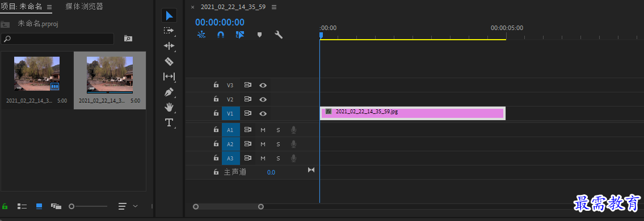Toggle project writable green lock icon
This screenshot has height=221, width=644.
pos(5,206)
